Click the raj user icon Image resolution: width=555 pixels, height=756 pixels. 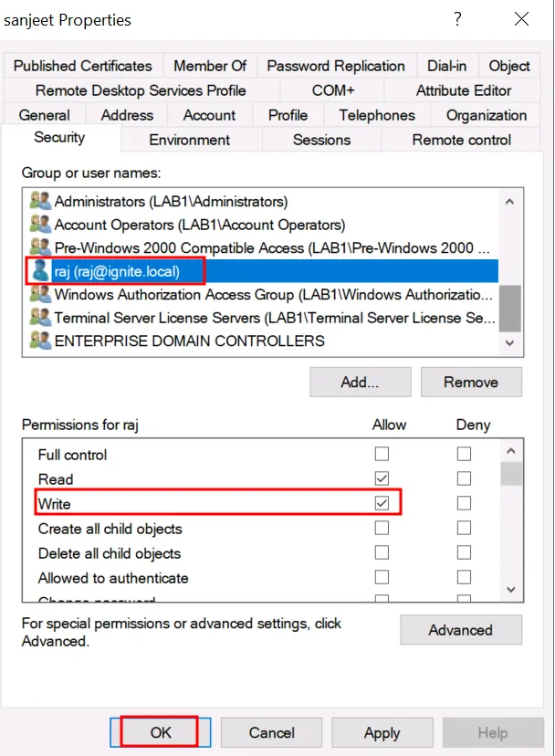pos(40,271)
